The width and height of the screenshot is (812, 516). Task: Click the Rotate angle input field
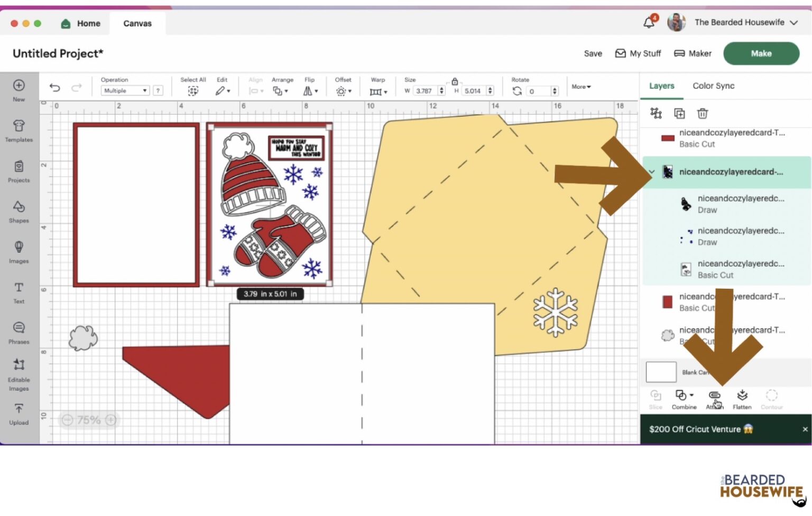539,91
